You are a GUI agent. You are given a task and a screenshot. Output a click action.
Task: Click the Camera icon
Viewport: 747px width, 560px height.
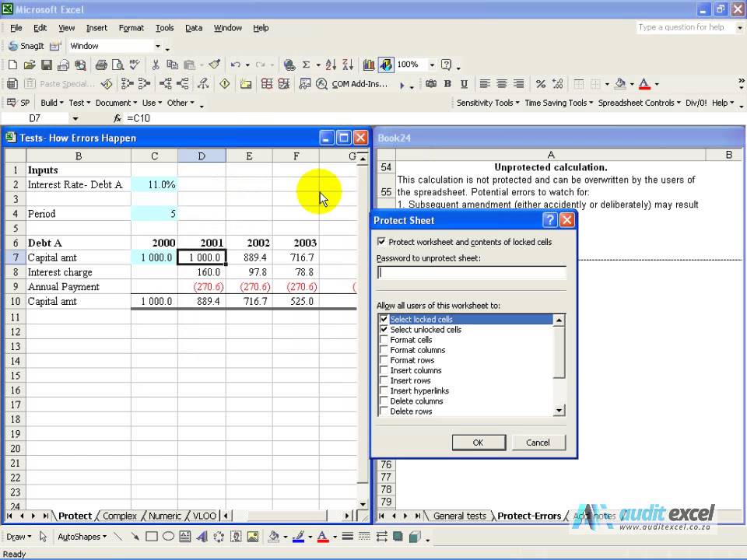(430, 84)
